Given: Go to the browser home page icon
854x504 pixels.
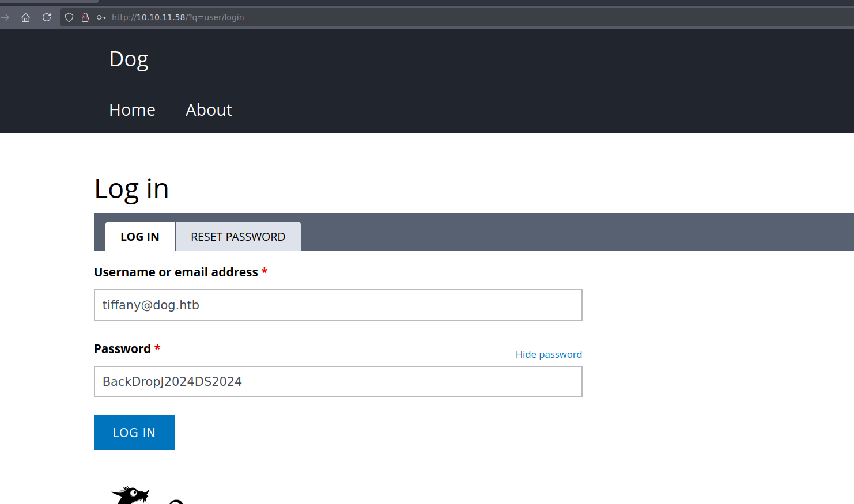Looking at the screenshot, I should (x=25, y=17).
